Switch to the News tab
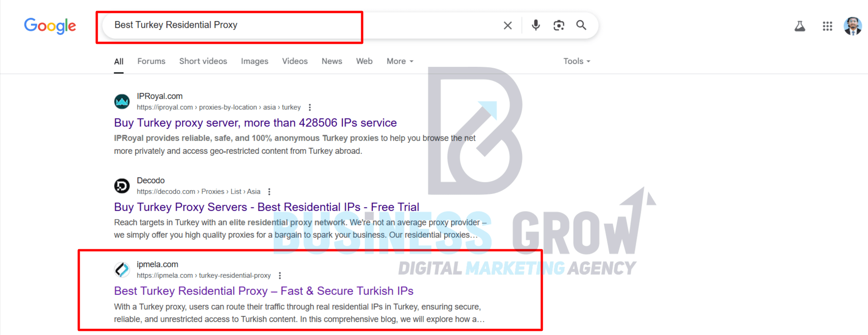Screen dimensions: 868x335 pyautogui.click(x=332, y=61)
